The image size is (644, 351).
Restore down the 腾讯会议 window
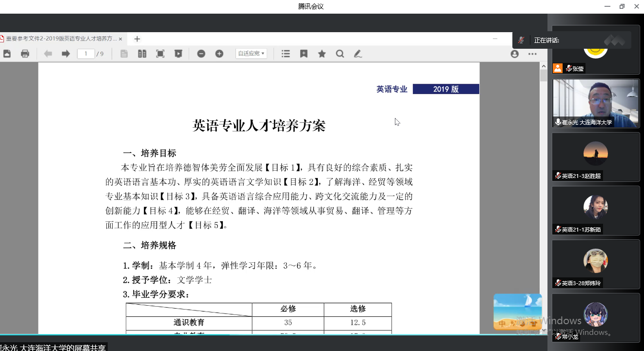tap(622, 6)
